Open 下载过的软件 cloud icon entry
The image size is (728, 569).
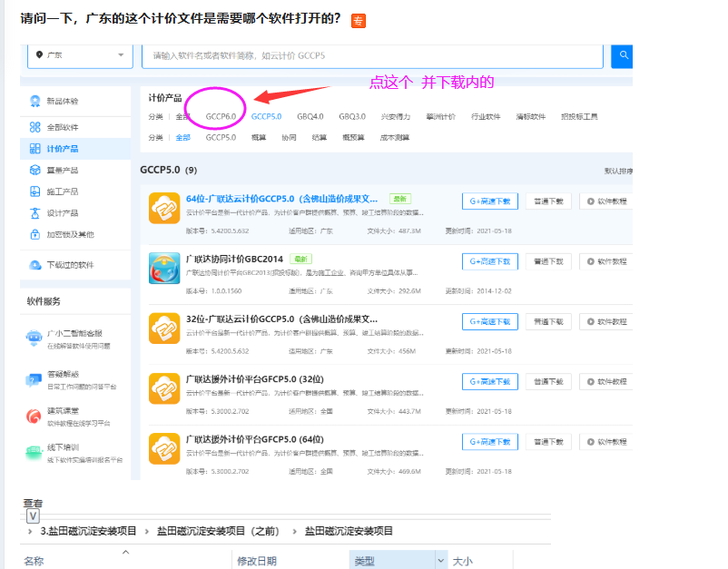(x=35, y=265)
